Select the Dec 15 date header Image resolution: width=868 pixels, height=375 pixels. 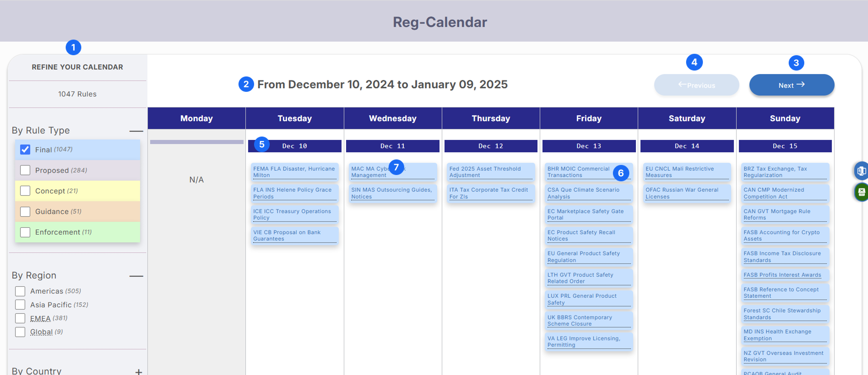(x=785, y=146)
